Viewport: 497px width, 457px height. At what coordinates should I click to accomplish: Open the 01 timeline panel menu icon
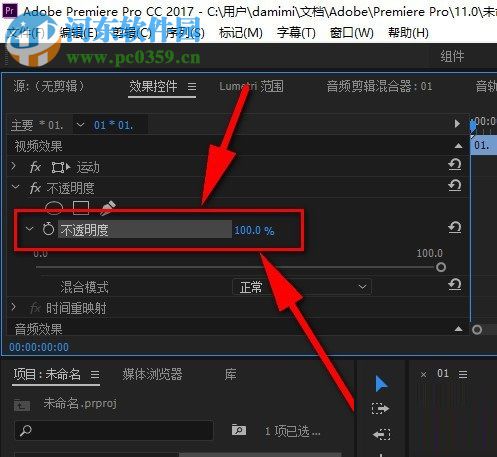[x=463, y=374]
